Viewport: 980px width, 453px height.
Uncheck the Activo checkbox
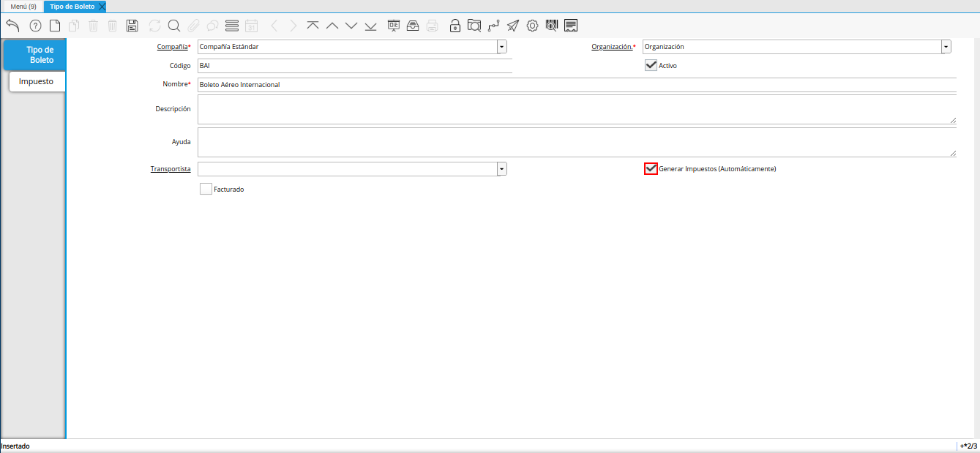[x=651, y=65]
